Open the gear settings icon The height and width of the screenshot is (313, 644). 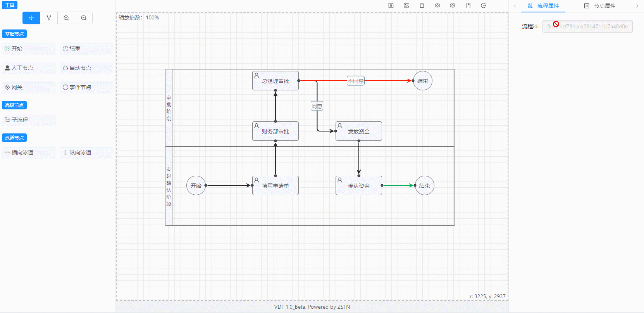[453, 5]
